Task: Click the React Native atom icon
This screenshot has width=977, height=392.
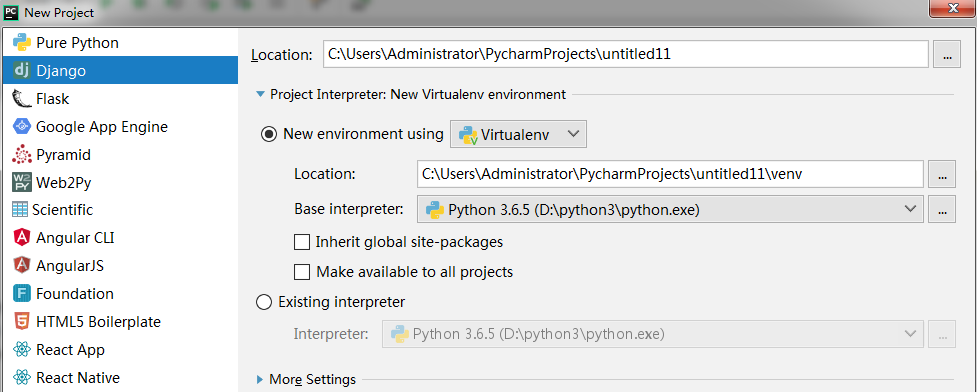Action: pyautogui.click(x=22, y=378)
